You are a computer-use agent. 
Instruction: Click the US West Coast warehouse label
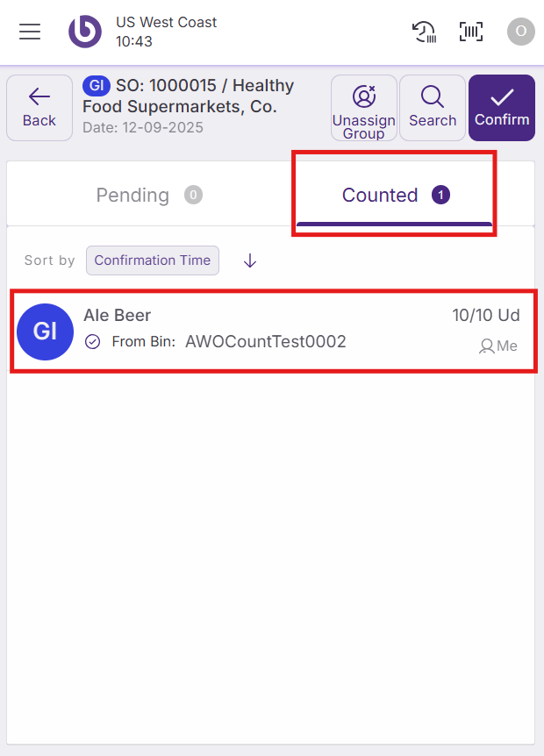pyautogui.click(x=167, y=22)
